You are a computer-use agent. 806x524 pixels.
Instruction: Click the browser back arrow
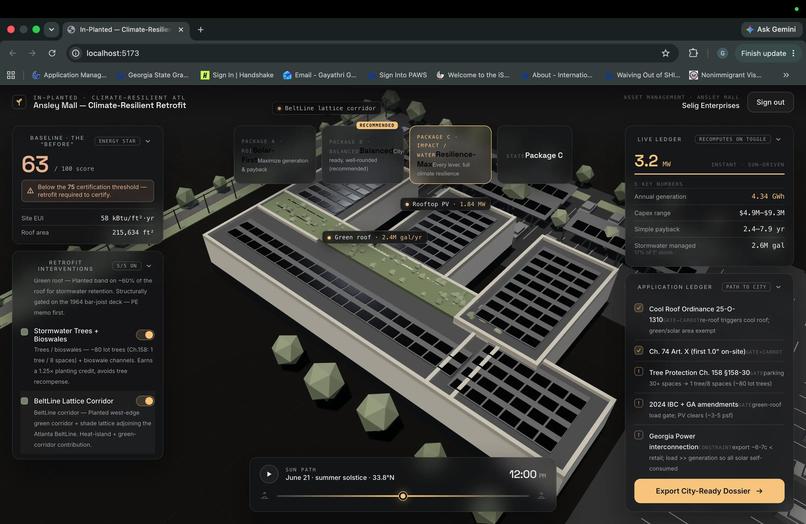point(12,53)
